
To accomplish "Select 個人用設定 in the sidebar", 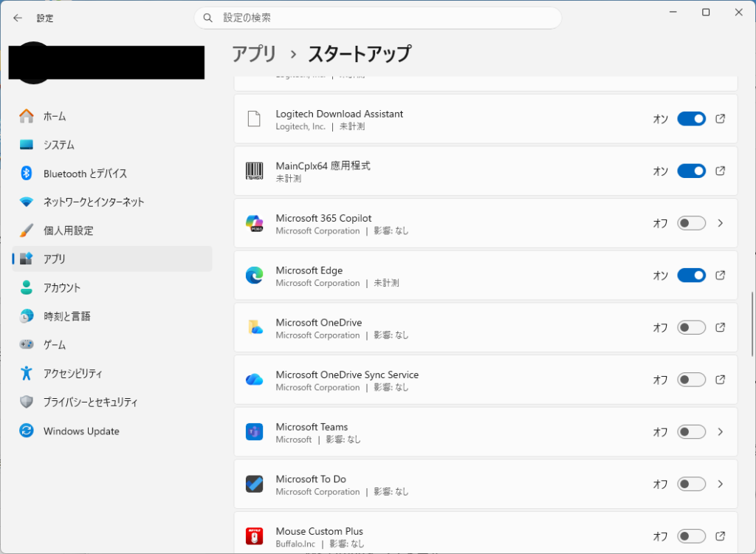I will point(112,230).
